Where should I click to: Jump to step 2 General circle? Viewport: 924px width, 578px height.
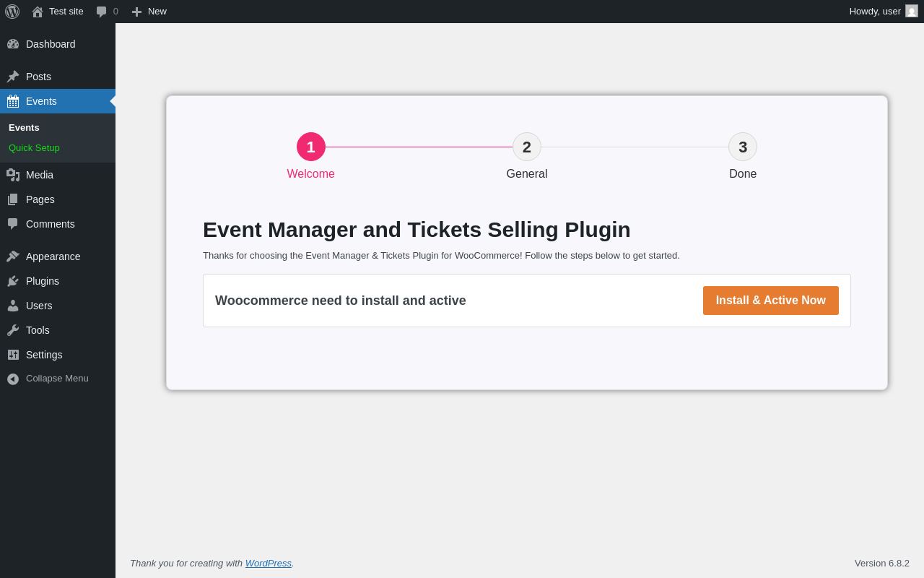[x=527, y=147]
